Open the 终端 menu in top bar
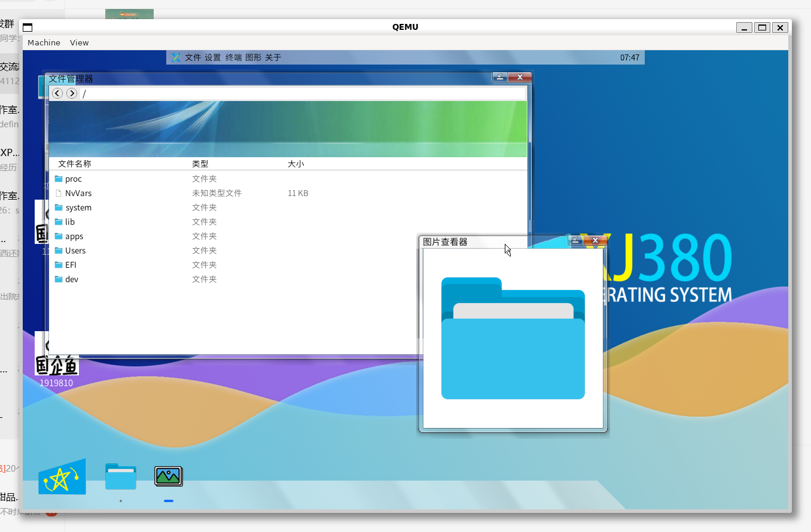Viewport: 811px width, 532px height. pyautogui.click(x=233, y=57)
